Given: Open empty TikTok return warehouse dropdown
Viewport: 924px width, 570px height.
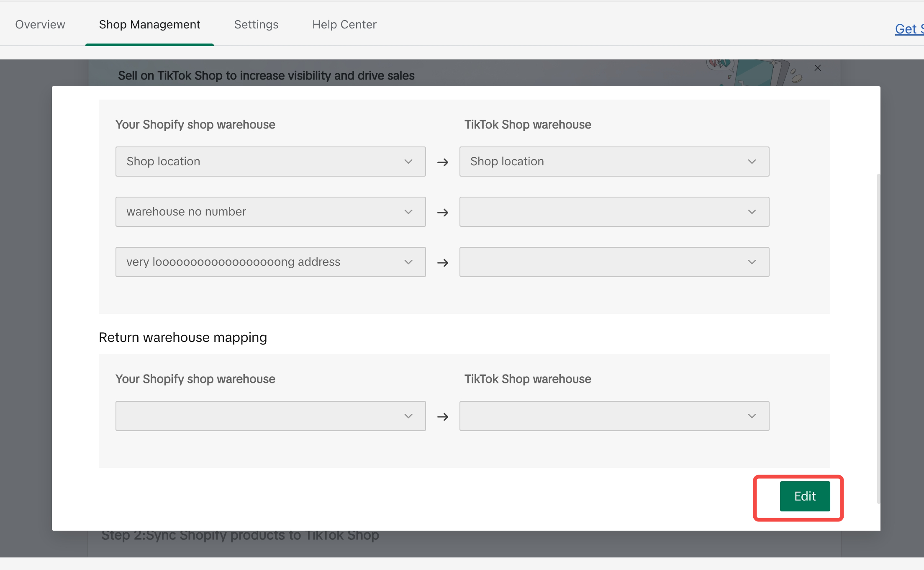Looking at the screenshot, I should pos(614,416).
